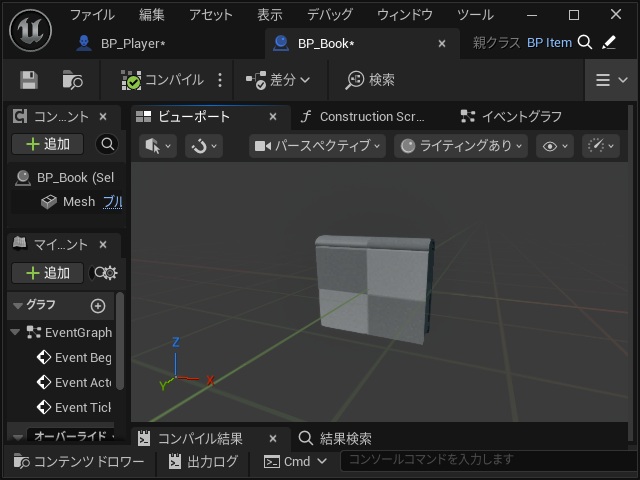Select Event BeginPlay entry

(x=73, y=358)
